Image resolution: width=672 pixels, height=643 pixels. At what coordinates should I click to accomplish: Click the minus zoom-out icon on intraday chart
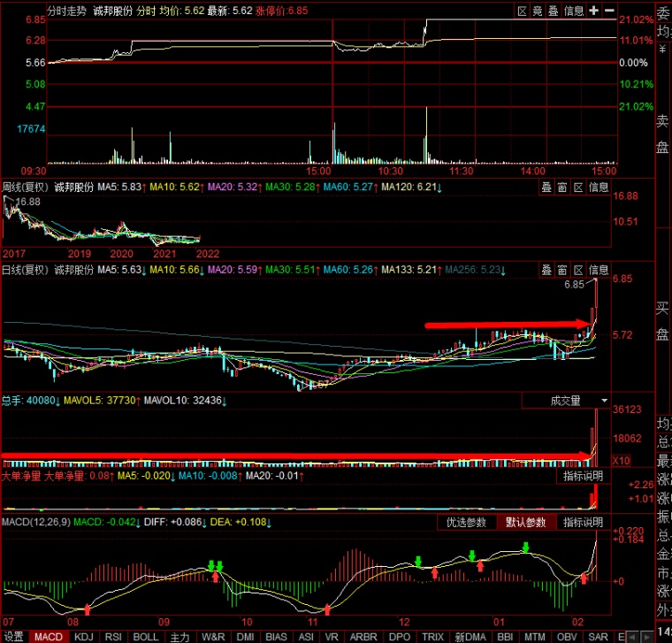(609, 11)
